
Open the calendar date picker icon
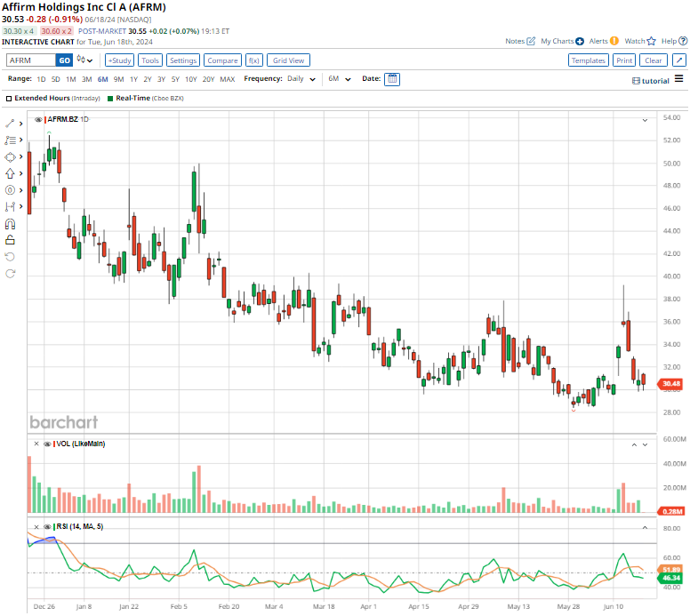(x=392, y=79)
